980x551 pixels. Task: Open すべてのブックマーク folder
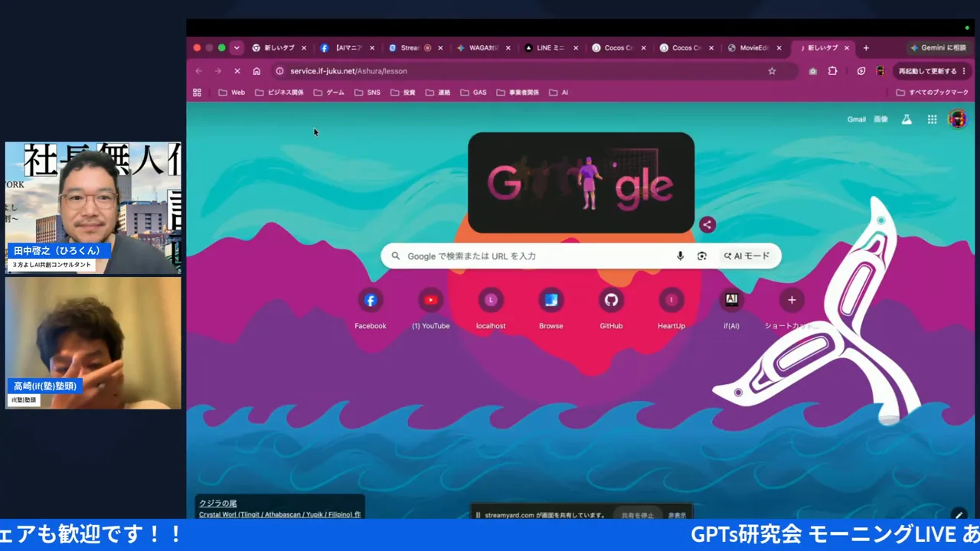coord(933,93)
